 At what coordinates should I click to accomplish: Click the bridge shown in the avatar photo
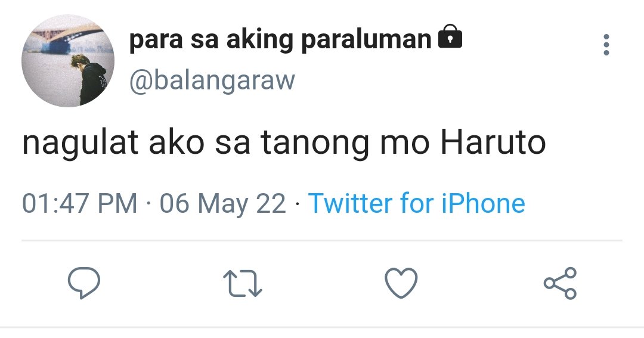click(68, 38)
